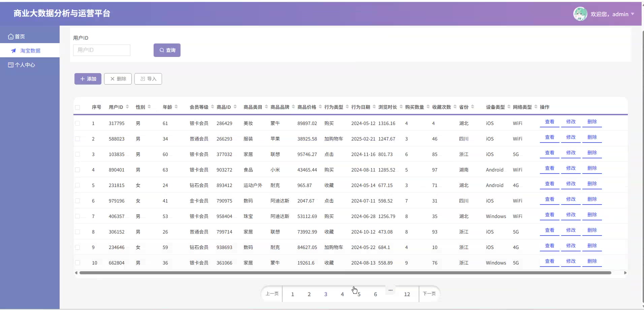Check the checkbox for row 1

pyautogui.click(x=77, y=123)
